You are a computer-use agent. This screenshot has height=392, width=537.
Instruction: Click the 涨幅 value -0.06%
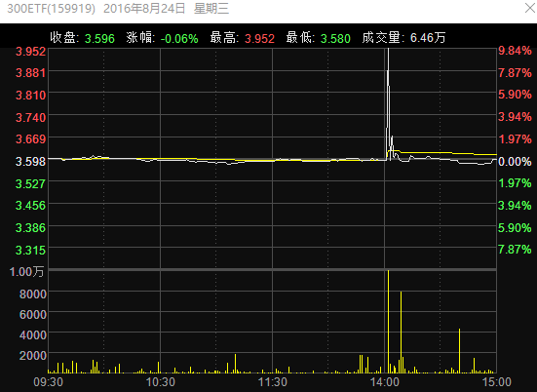point(179,38)
